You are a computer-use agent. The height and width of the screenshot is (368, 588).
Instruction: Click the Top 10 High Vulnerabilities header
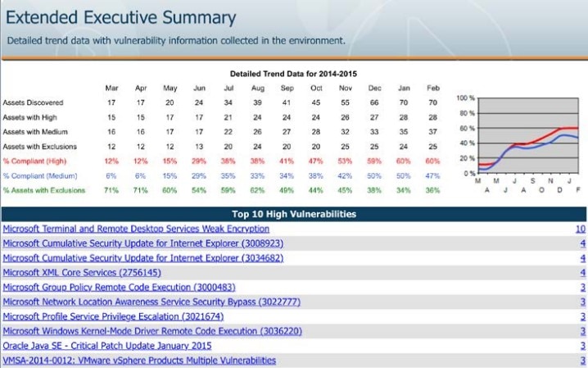(294, 214)
